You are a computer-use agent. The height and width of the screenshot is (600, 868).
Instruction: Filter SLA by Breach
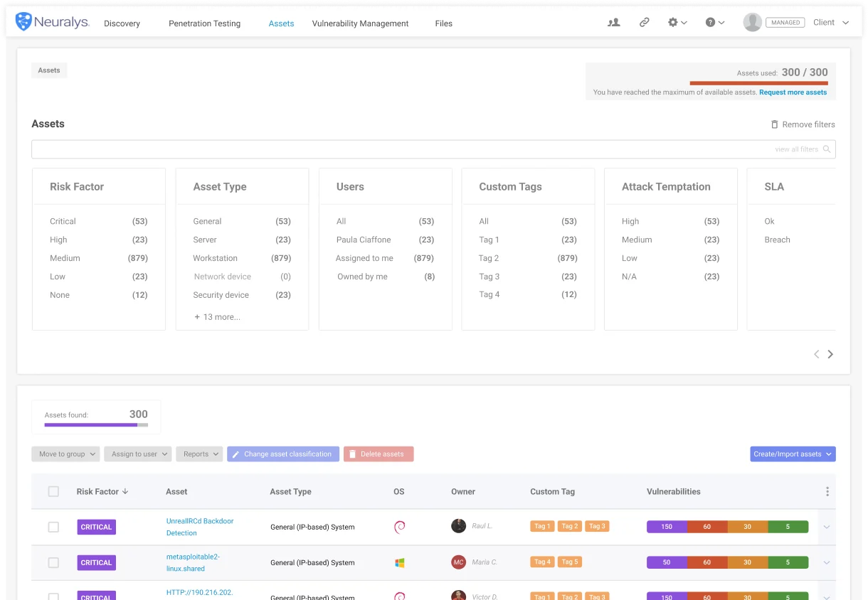click(x=777, y=240)
